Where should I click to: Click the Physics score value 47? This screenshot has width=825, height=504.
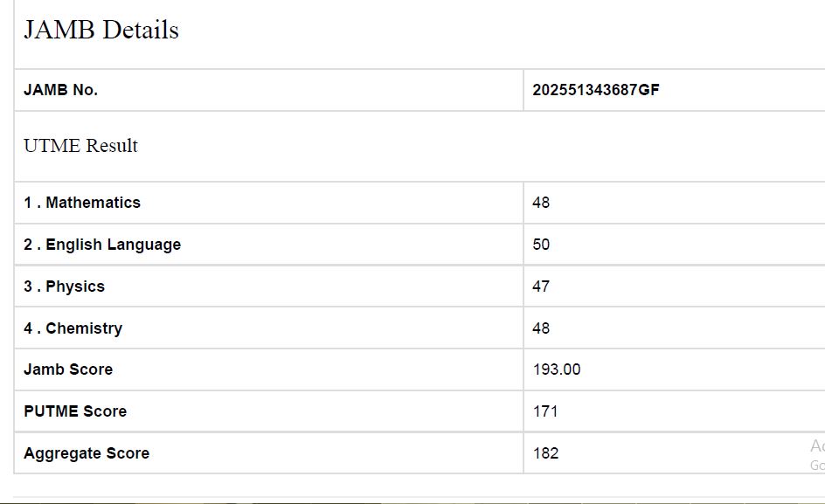pyautogui.click(x=541, y=287)
